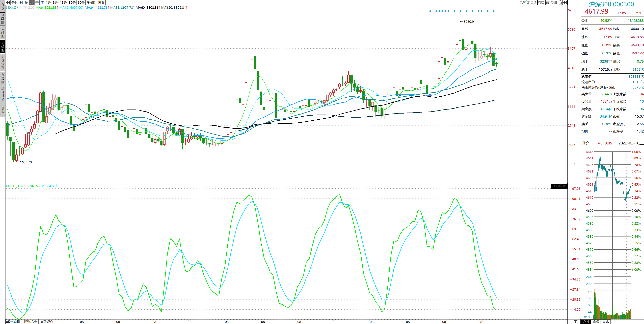
Task: Switch to the 筹码 tab
Action: click(596, 322)
